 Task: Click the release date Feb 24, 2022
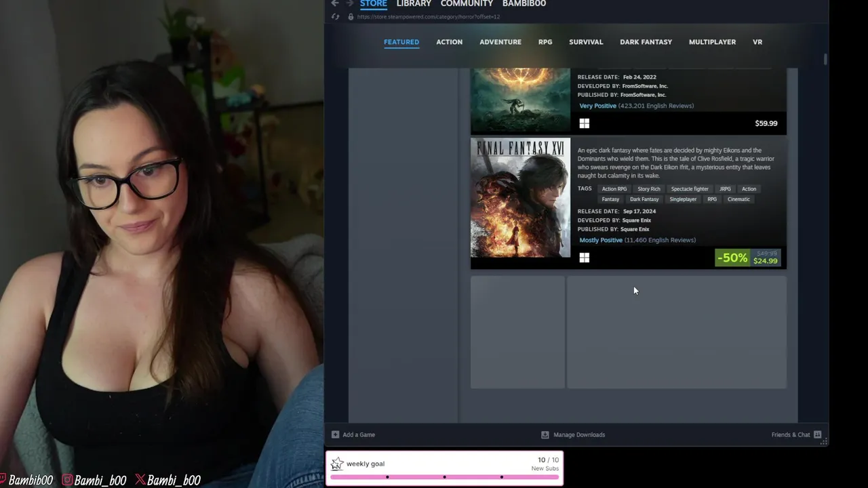pyautogui.click(x=639, y=77)
